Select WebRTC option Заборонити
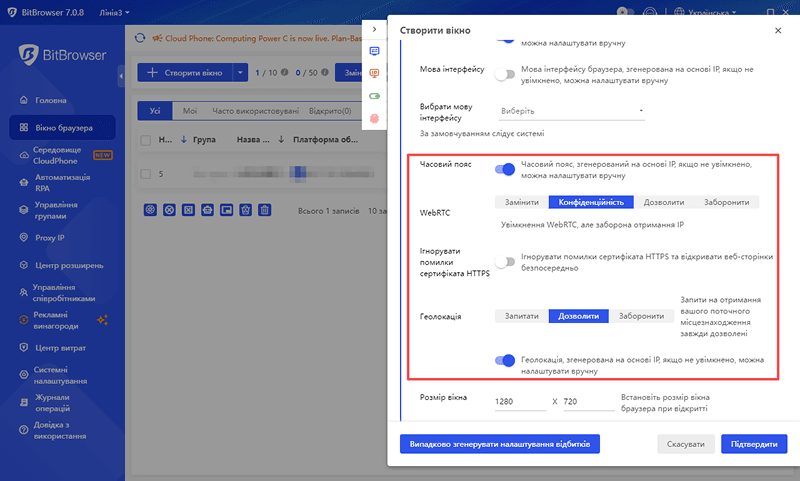 coord(725,201)
